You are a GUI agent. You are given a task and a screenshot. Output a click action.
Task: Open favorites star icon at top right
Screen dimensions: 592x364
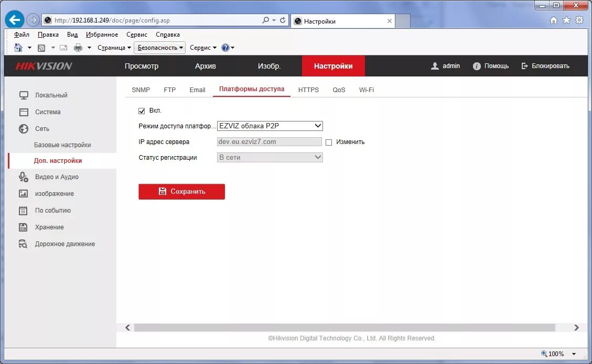pos(566,20)
